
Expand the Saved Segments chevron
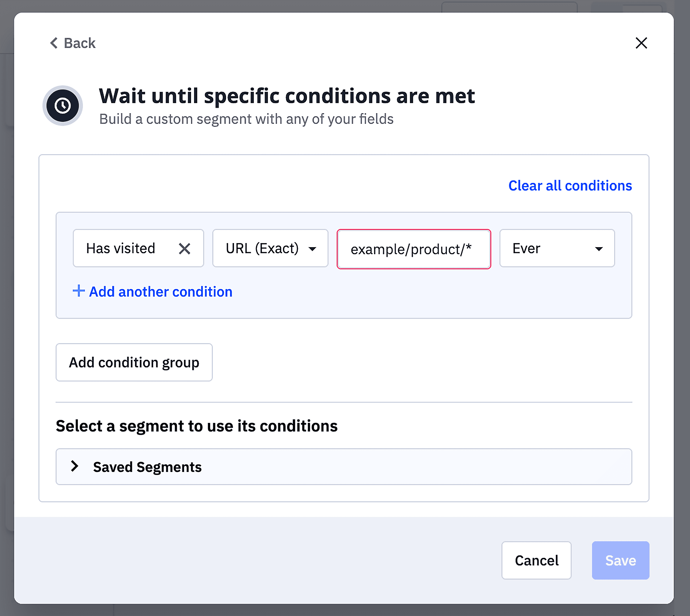pyautogui.click(x=75, y=466)
